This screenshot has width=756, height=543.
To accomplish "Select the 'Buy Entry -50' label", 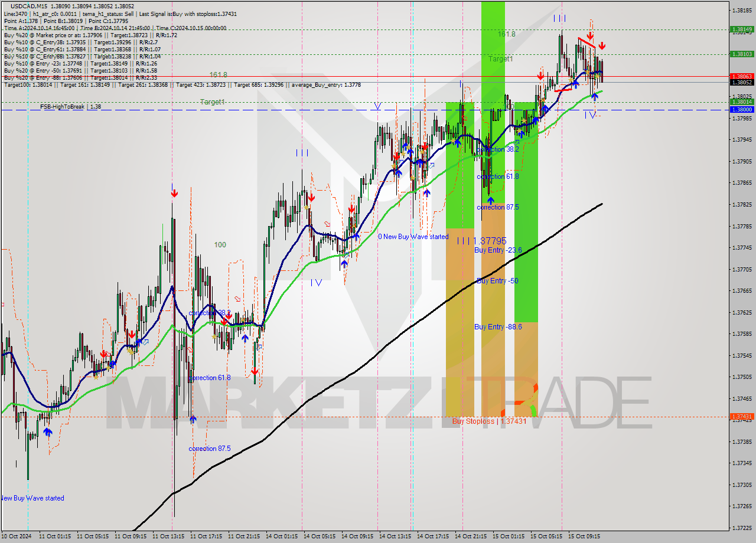I will (497, 281).
